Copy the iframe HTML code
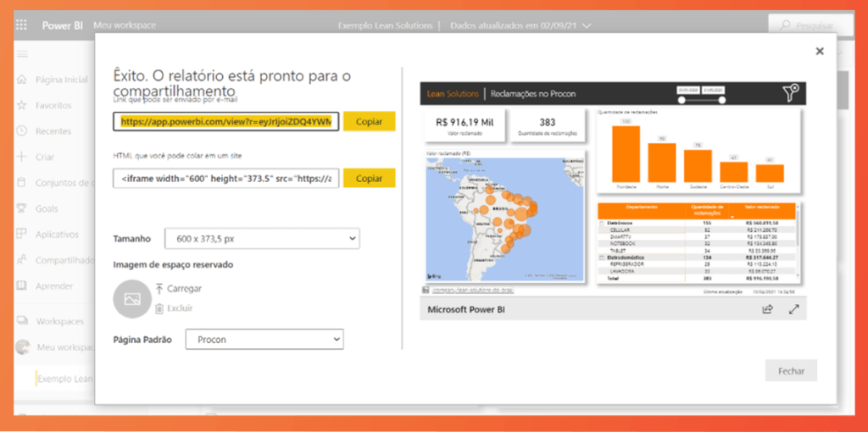Image resolution: width=868 pixels, height=432 pixels. pyautogui.click(x=370, y=178)
